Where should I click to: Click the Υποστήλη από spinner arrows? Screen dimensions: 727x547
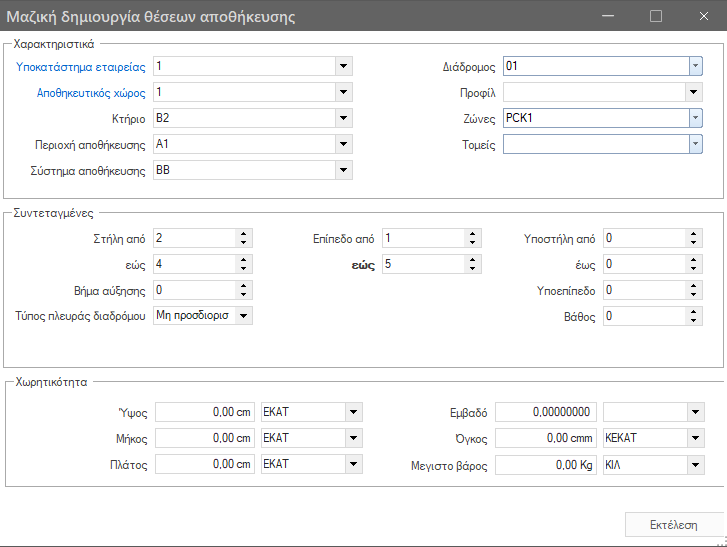[x=693, y=238]
